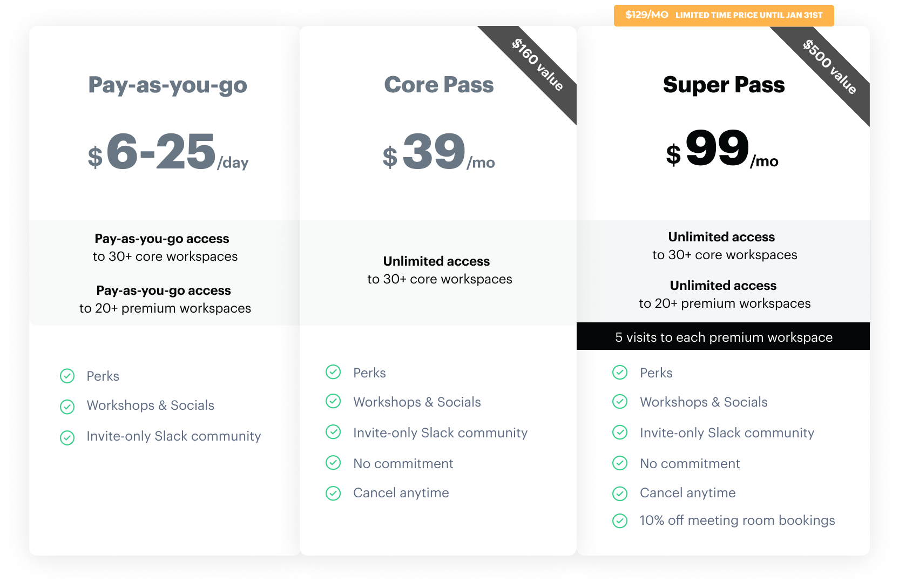The width and height of the screenshot is (899, 588).
Task: Click checkmark next to Pay-as-you-go Workshops & Socials
Action: click(x=67, y=407)
